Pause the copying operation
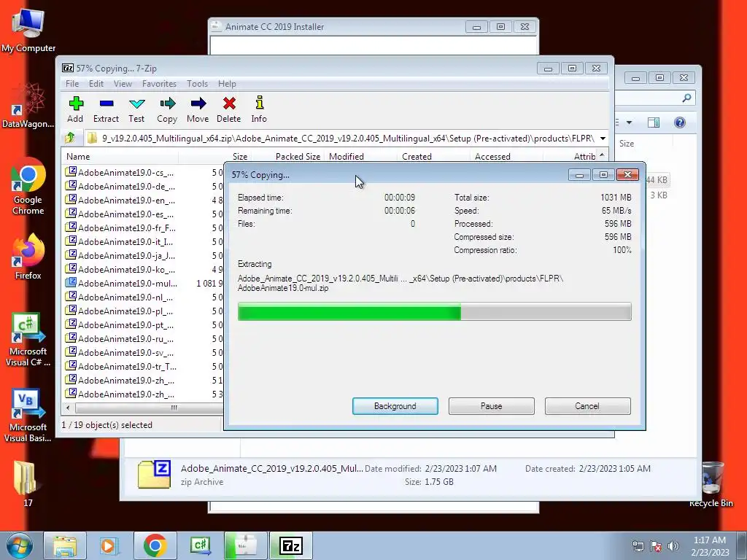The image size is (747, 560). pos(491,406)
